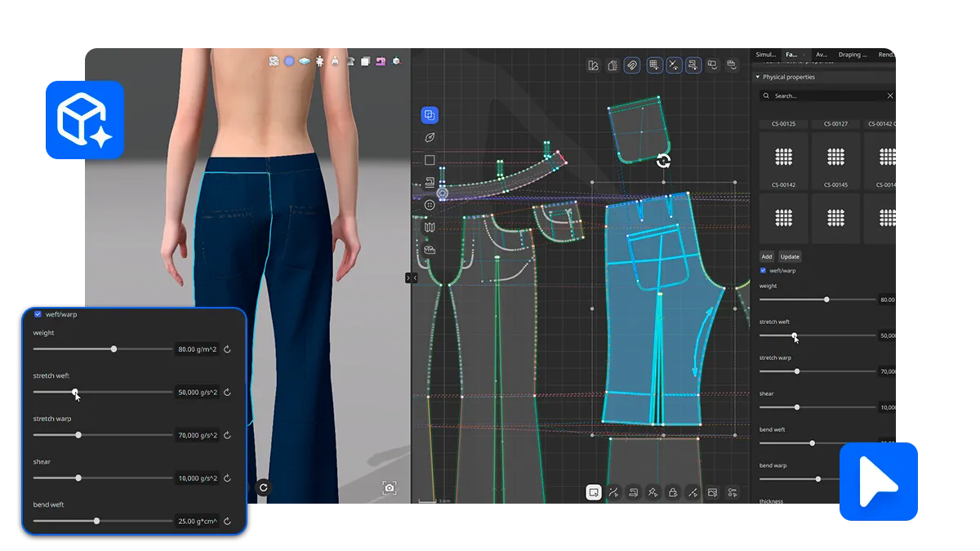980x551 pixels.
Task: Click the circular refresh icon in the 3D view
Action: (x=263, y=487)
